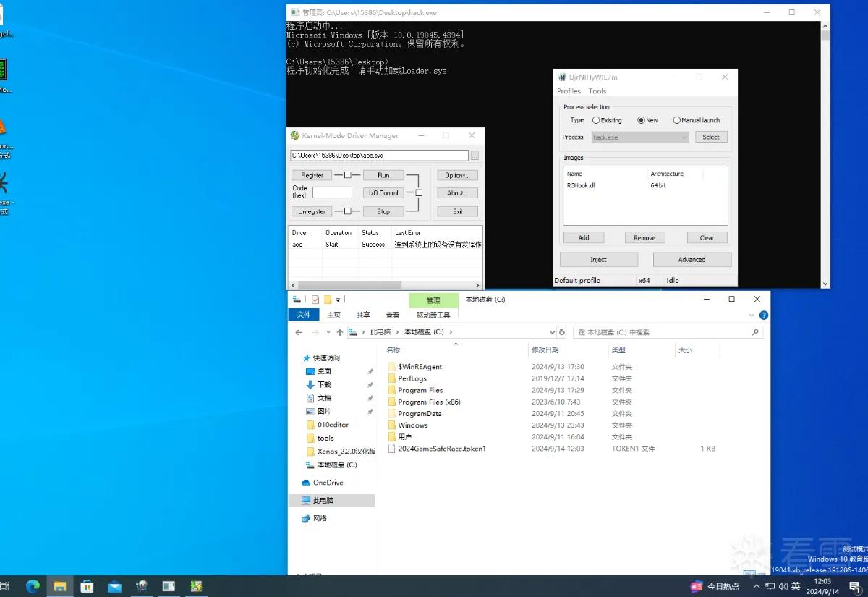868x597 pixels.
Task: Click the help question mark icon in Explorer
Action: pyautogui.click(x=764, y=315)
